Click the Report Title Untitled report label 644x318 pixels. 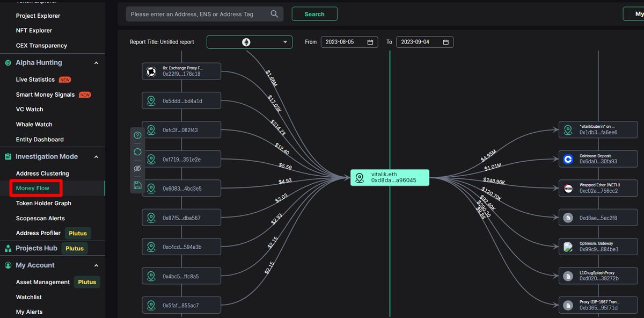[162, 42]
